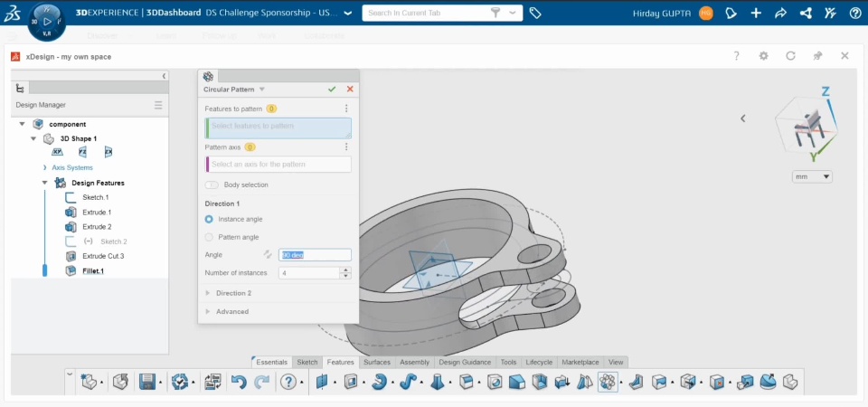Screen dimensions: 868x407
Task: Collapse the 3D Shape 1 node
Action: click(33, 138)
